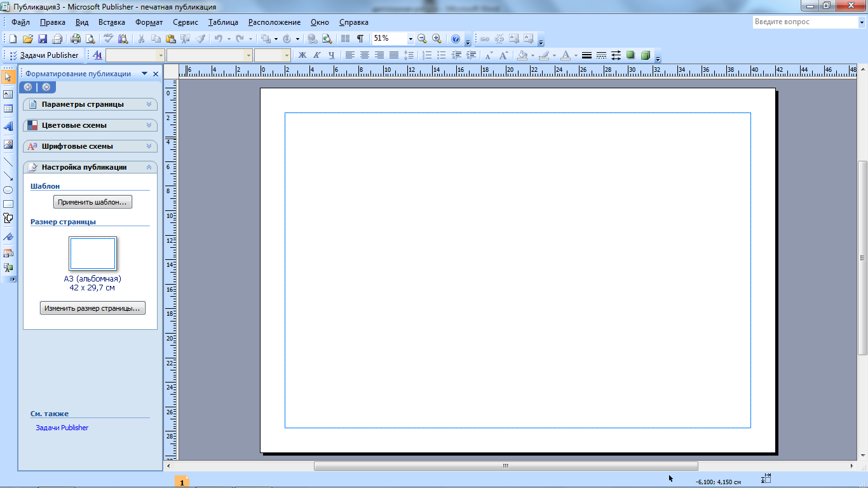The height and width of the screenshot is (488, 868).
Task: Click the Line Color pen button
Action: point(543,55)
